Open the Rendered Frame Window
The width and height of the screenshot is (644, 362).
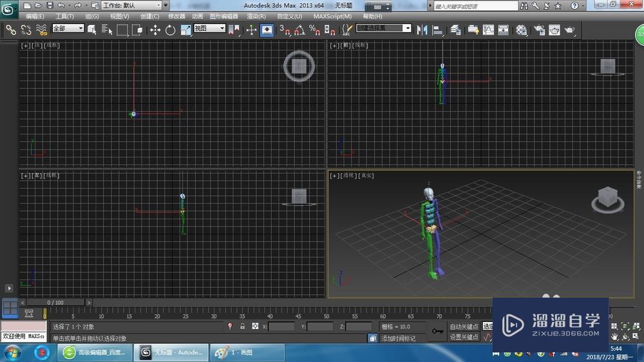click(x=554, y=30)
